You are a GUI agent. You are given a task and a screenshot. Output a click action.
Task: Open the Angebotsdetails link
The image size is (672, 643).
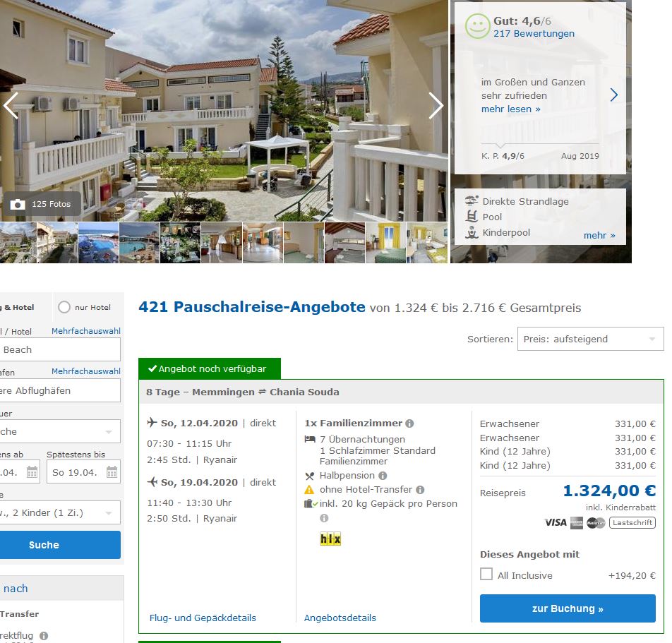coord(340,618)
